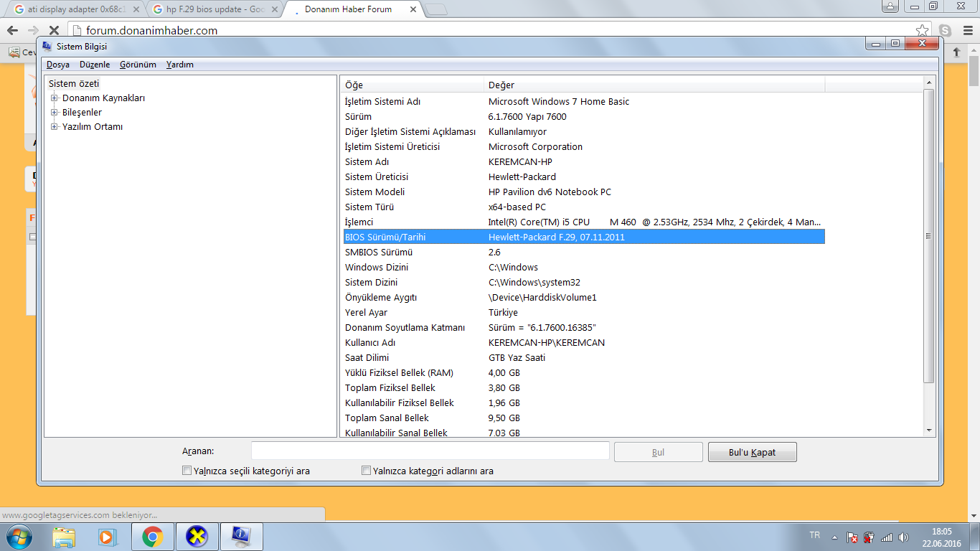Select Sistem özeti in the tree

click(74, 84)
